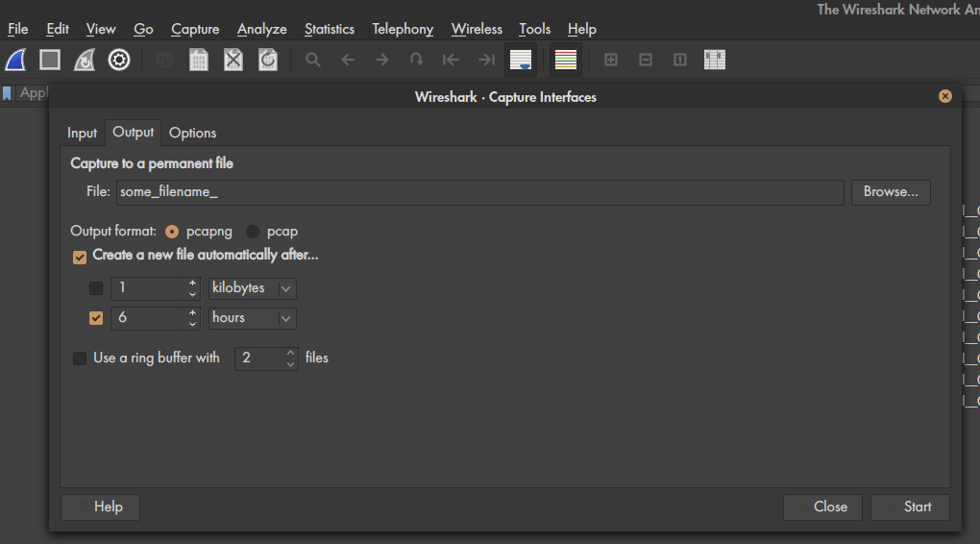Screen dimensions: 980x544
Task: Enable the kilobytes file size limit checkbox
Action: point(96,288)
